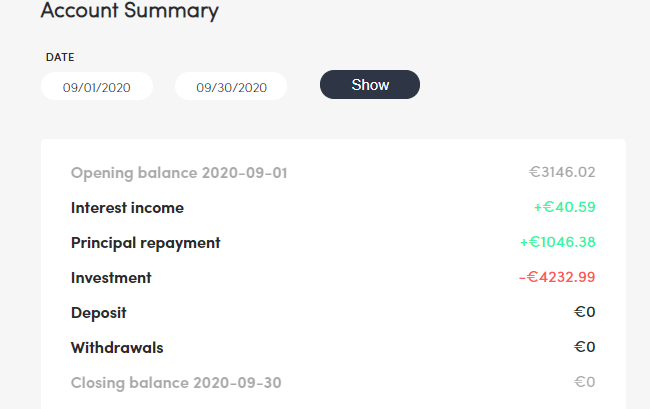This screenshot has height=409, width=650.
Task: Click the start date field showing 09/01/2020
Action: (97, 87)
